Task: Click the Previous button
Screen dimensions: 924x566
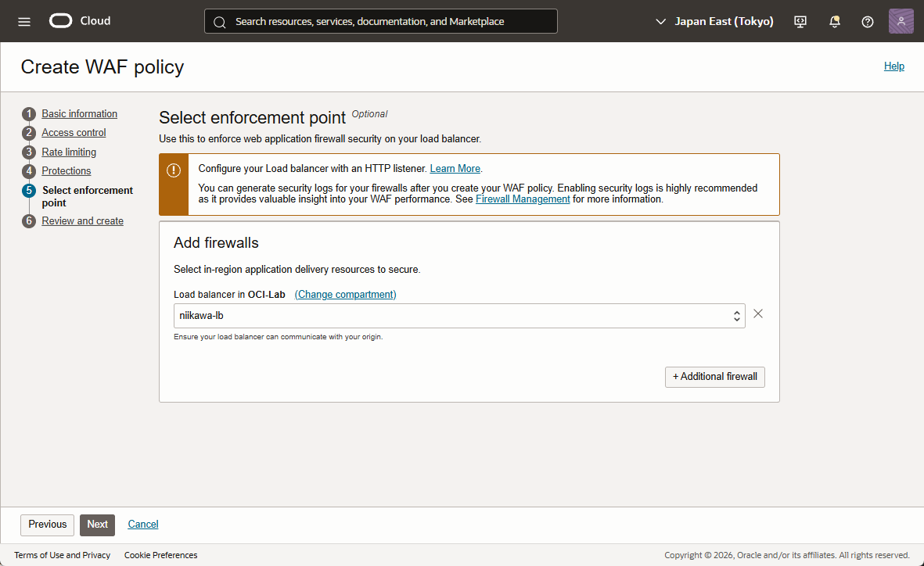Action: point(47,525)
